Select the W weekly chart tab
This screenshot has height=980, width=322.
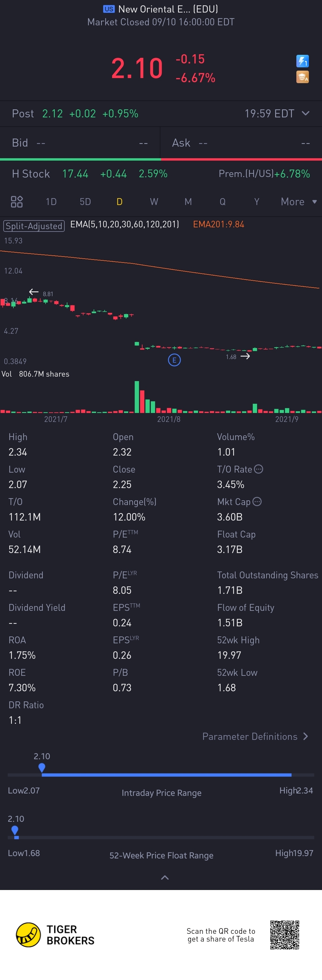point(154,202)
